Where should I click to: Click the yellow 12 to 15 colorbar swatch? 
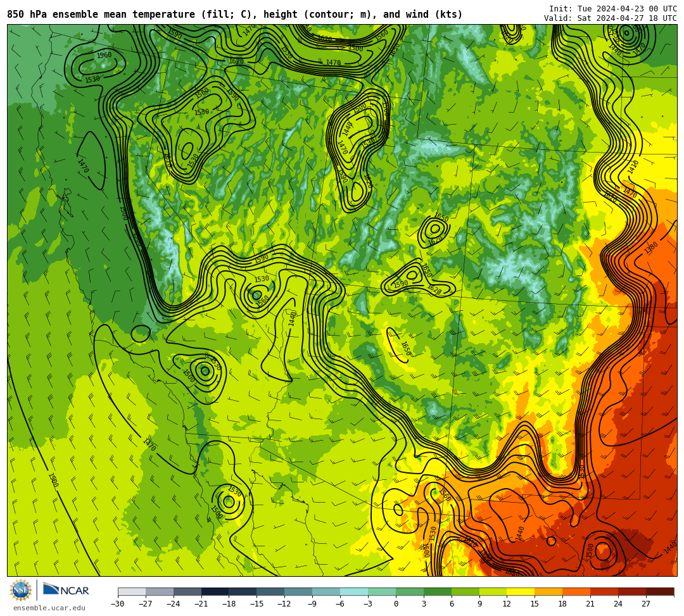(x=521, y=591)
